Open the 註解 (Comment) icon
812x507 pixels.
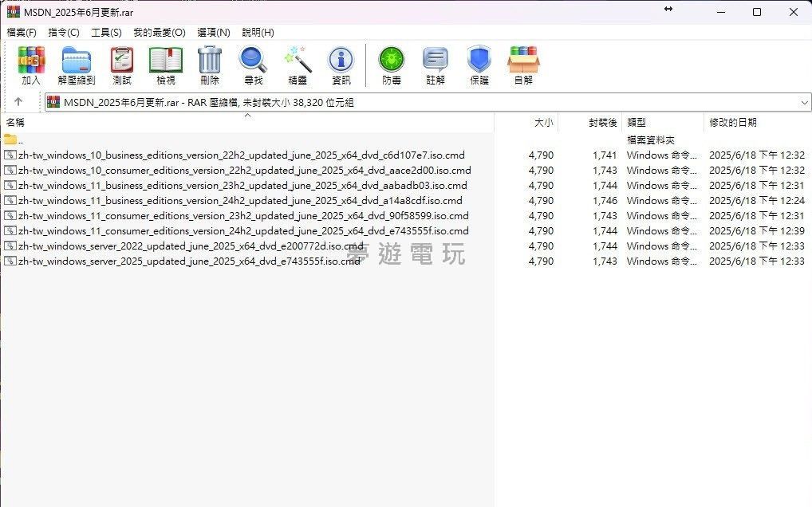point(436,65)
